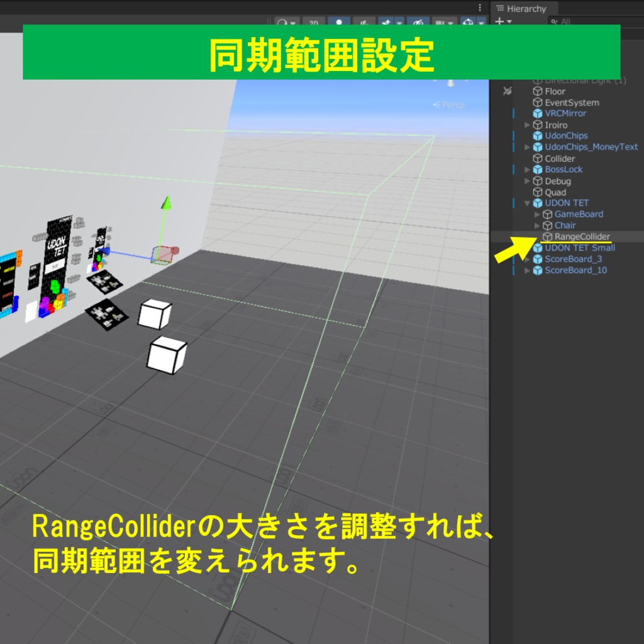The height and width of the screenshot is (644, 644).
Task: Click the Iroiro object cube icon
Action: click(x=537, y=125)
